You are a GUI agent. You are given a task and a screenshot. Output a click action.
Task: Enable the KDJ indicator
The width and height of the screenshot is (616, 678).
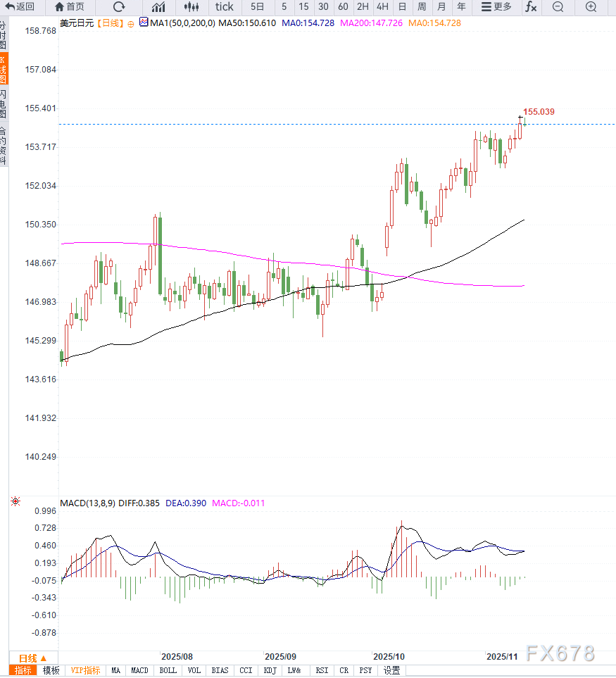pyautogui.click(x=270, y=671)
